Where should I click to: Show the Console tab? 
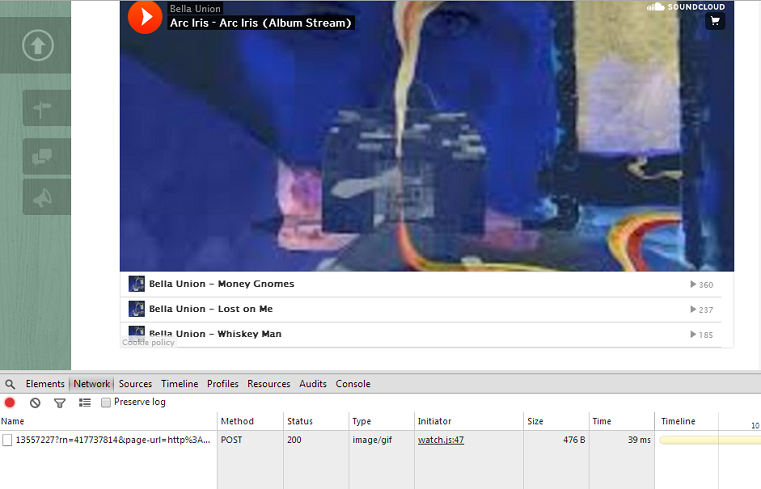353,384
